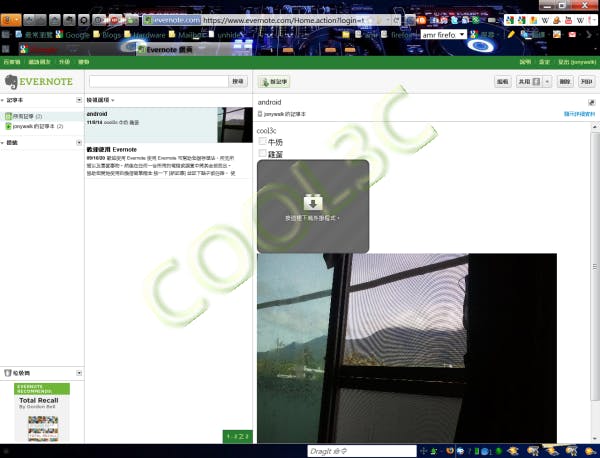Click the red mail icon in bookmarks bar

click(572, 34)
